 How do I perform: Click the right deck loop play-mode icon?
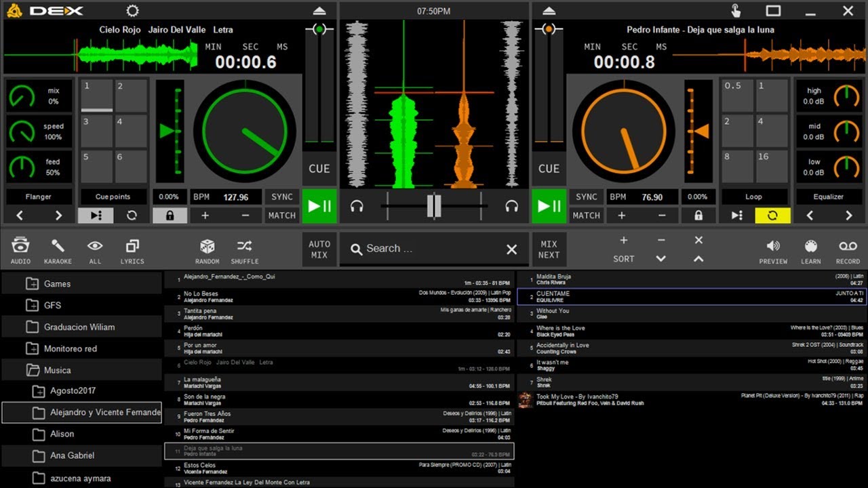[x=737, y=216]
